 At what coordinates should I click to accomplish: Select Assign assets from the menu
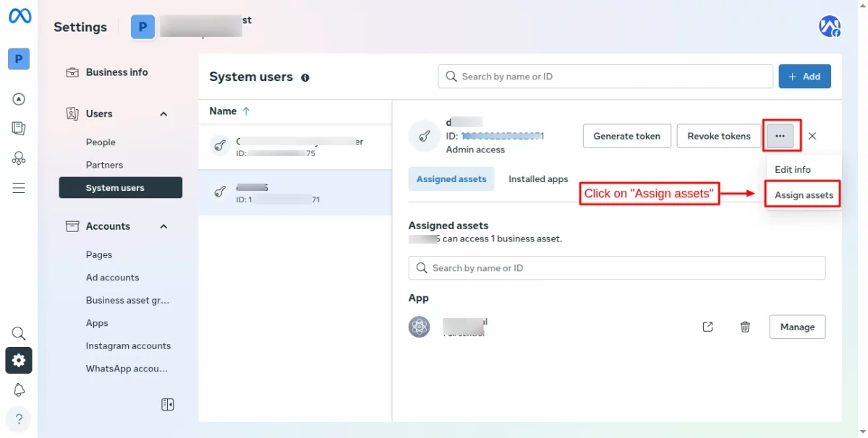point(802,194)
